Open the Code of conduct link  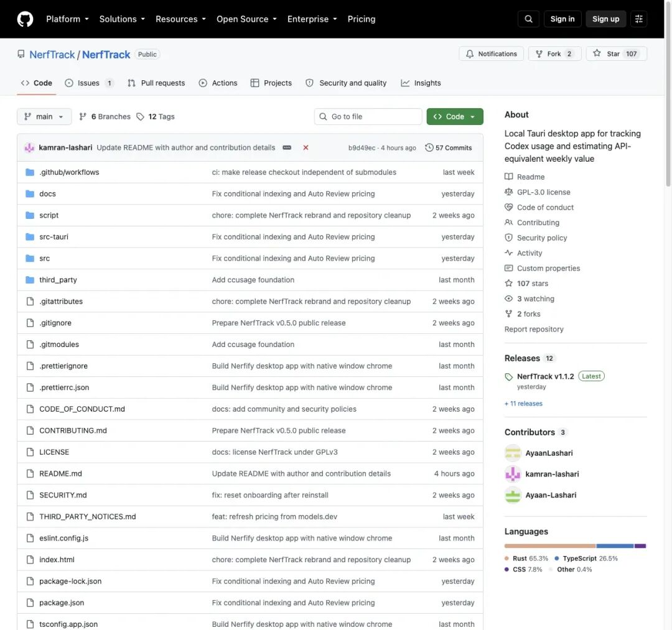pos(539,207)
